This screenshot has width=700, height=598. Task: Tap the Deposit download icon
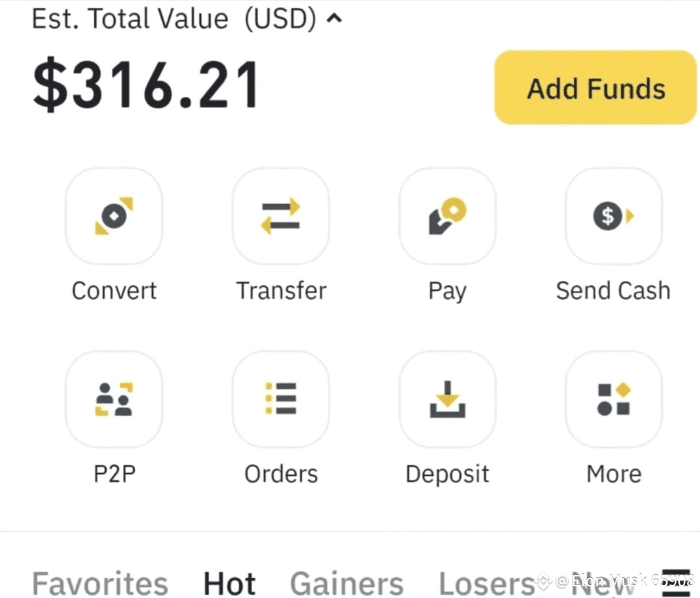click(447, 399)
